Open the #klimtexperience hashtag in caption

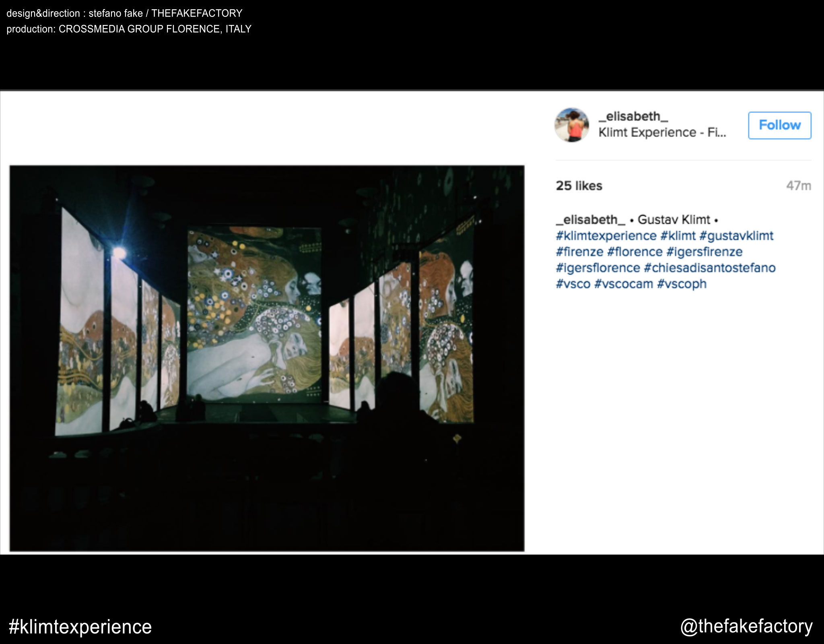tap(606, 236)
